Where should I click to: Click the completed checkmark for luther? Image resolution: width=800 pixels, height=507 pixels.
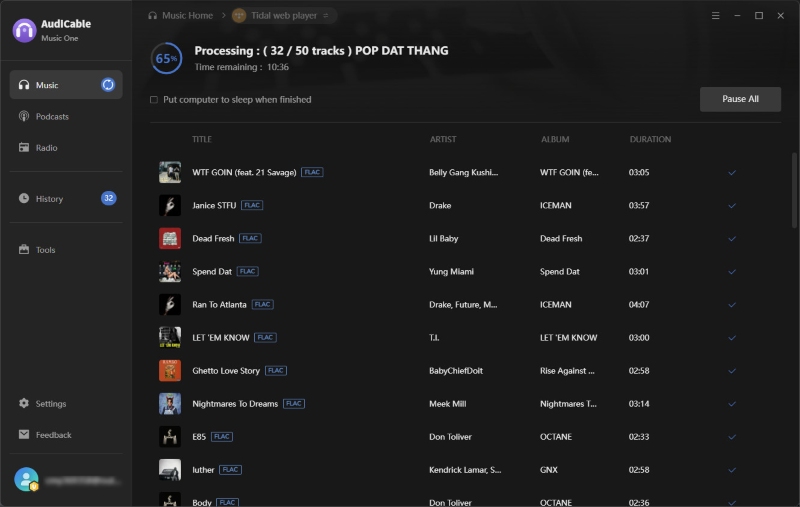pyautogui.click(x=732, y=470)
